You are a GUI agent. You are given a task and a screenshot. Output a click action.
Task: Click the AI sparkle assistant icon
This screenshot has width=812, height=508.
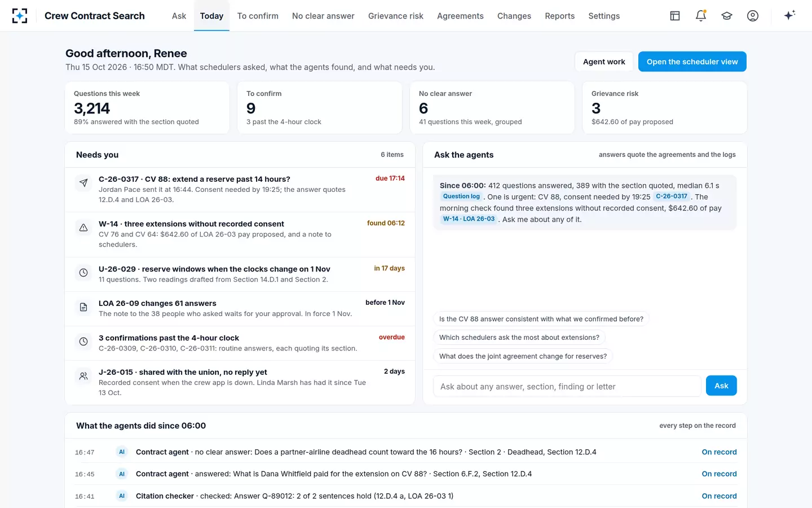789,15
